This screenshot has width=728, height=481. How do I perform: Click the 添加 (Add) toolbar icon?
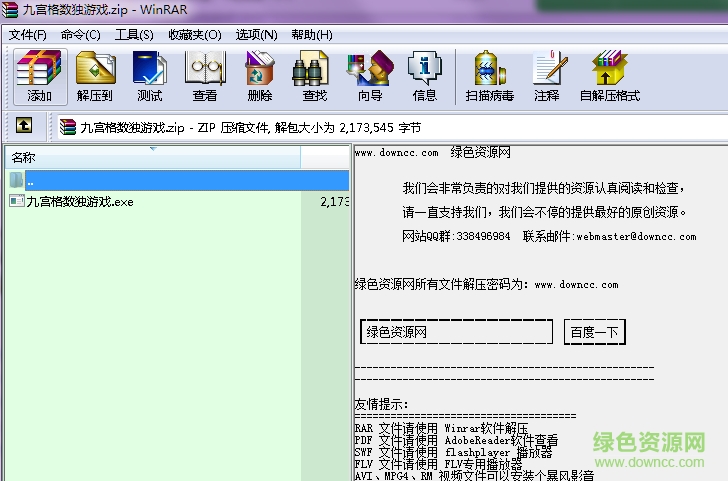(39, 77)
